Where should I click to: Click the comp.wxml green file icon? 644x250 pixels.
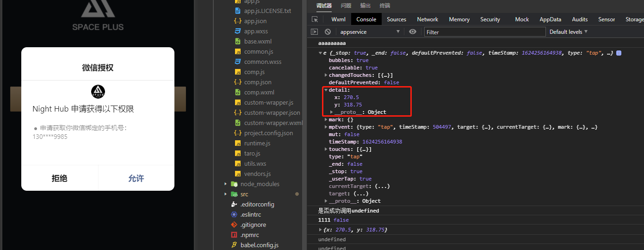[238, 92]
